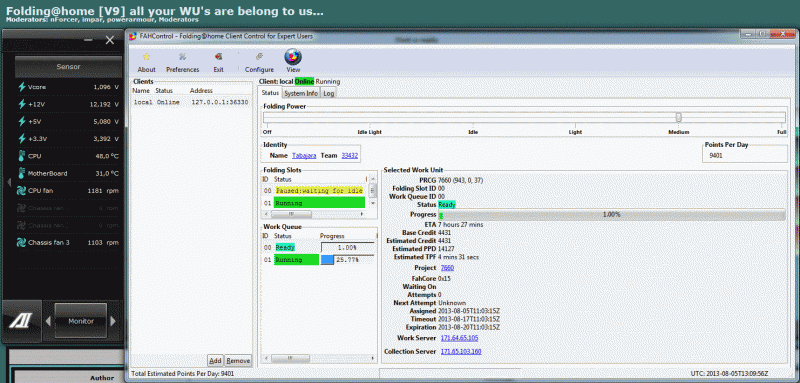Screen dimensions: 800x383
Task: Select work queue 01 Running row
Action: tap(319, 260)
